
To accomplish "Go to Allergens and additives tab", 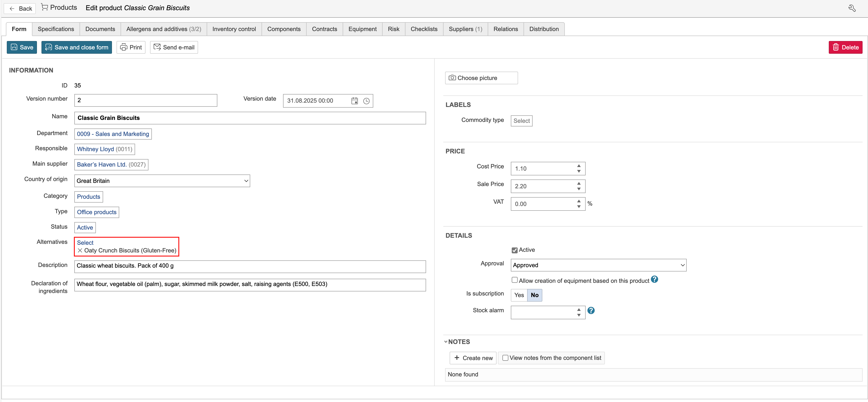I will pyautogui.click(x=164, y=29).
